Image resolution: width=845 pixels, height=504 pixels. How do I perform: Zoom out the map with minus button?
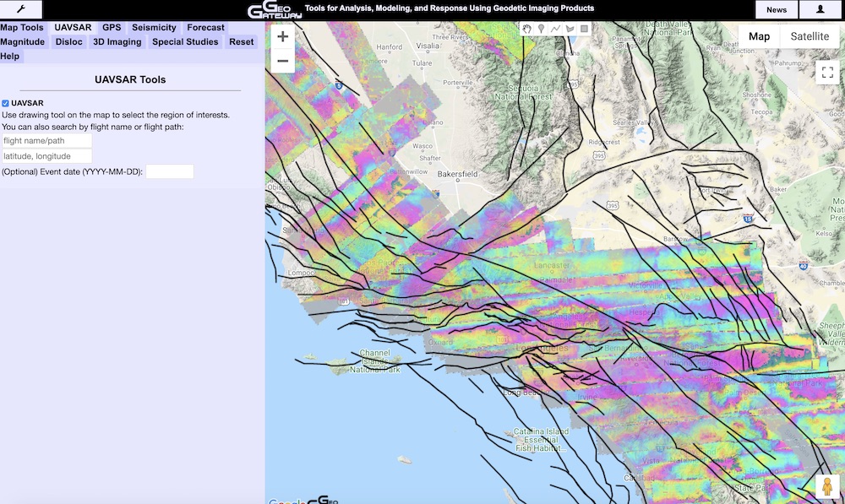pyautogui.click(x=283, y=61)
